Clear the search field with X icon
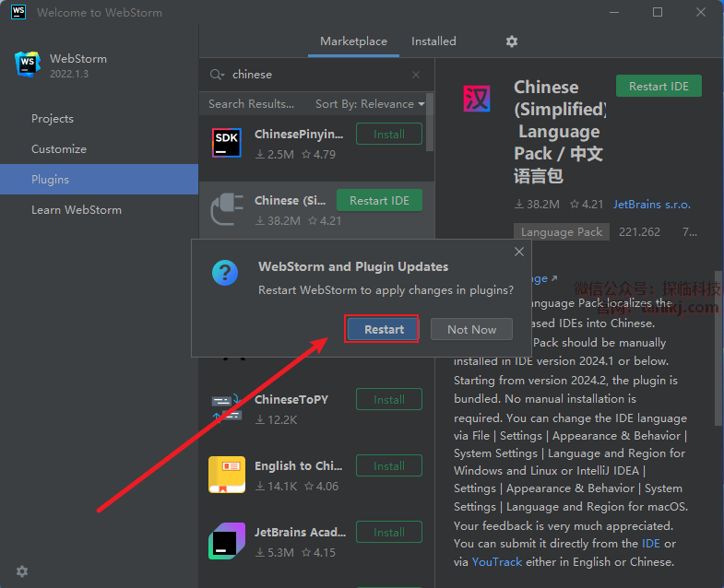Image resolution: width=724 pixels, height=588 pixels. [416, 75]
